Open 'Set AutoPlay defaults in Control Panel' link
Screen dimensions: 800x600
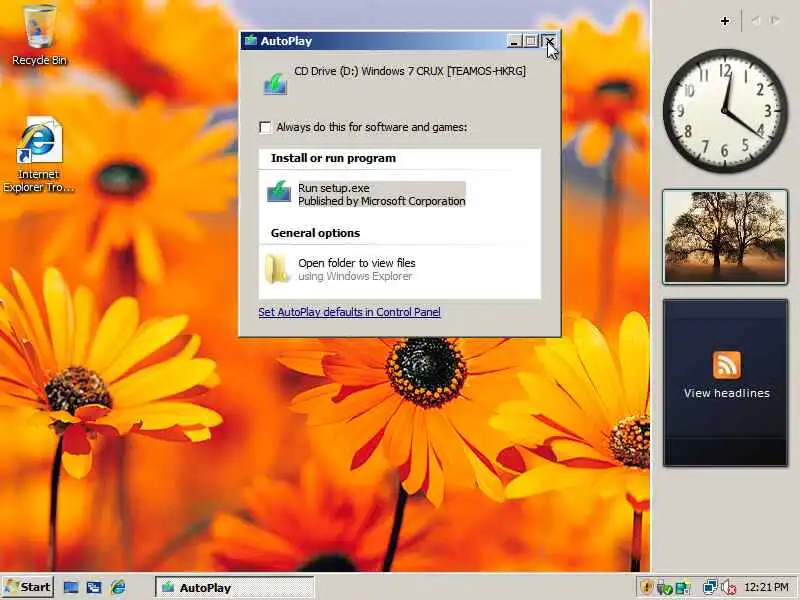349,312
